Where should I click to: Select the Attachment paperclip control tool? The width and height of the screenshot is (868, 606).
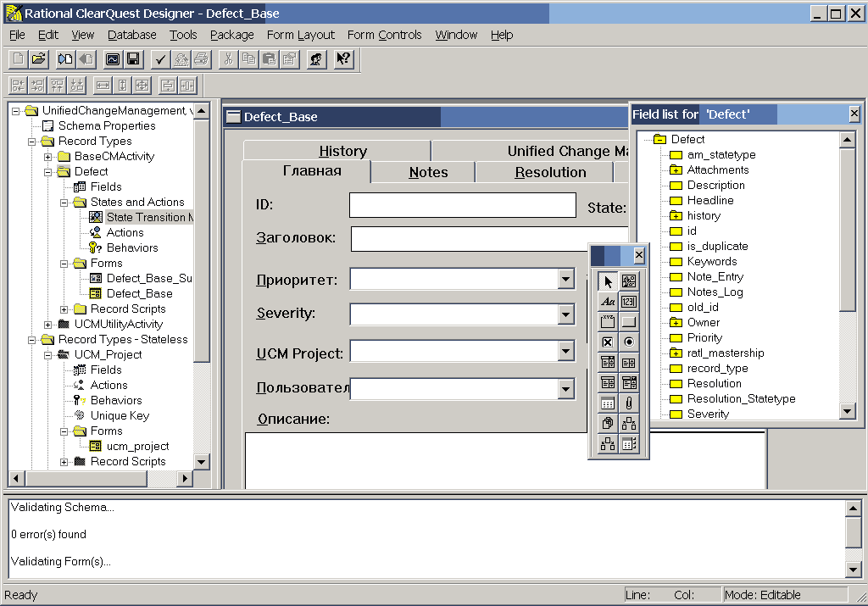(629, 403)
